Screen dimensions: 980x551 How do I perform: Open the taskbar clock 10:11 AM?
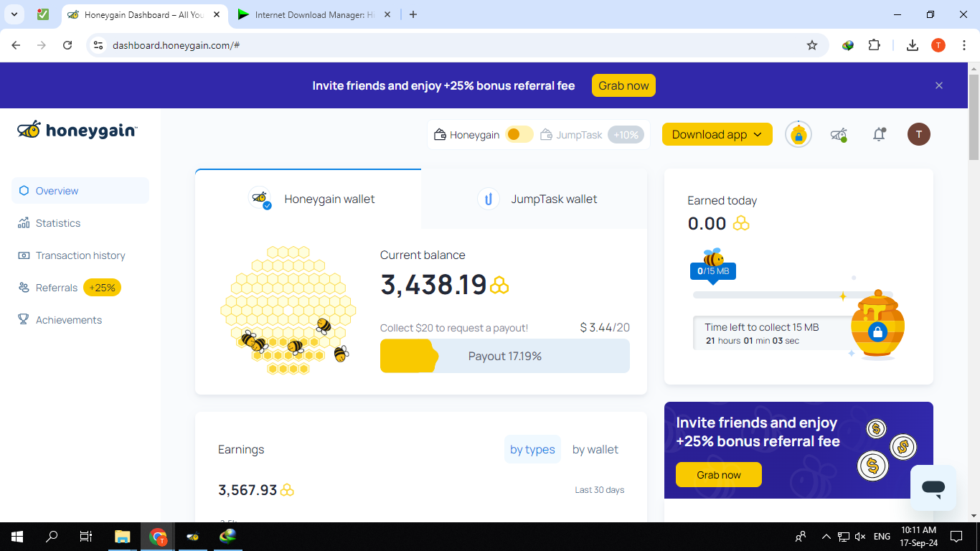click(x=917, y=536)
